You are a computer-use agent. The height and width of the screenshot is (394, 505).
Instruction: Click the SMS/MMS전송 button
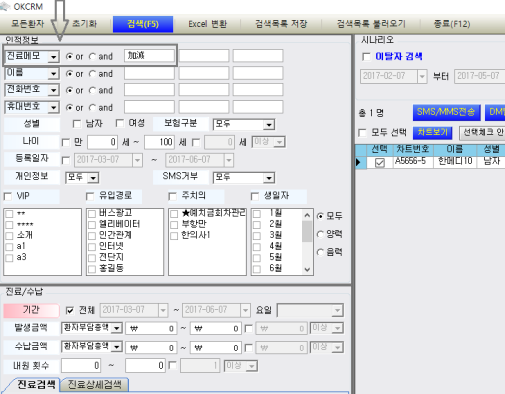(446, 113)
